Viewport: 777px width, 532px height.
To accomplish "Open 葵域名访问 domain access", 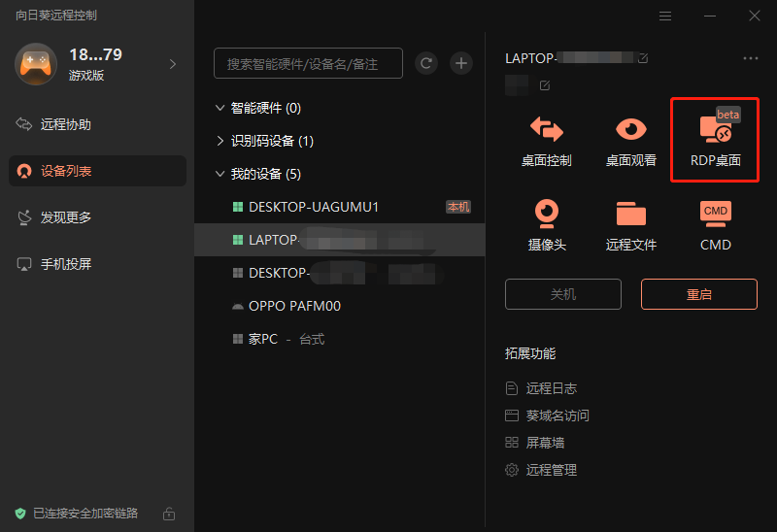I will (x=547, y=416).
